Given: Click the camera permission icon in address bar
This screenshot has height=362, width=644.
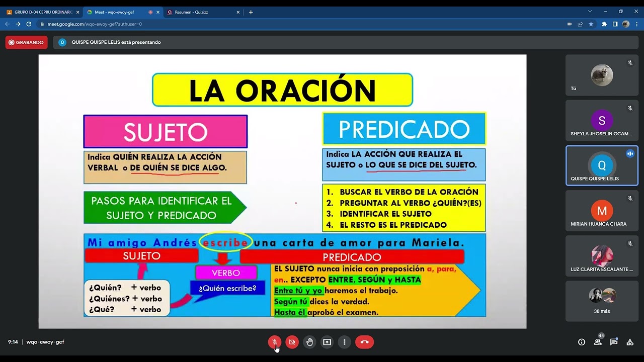Looking at the screenshot, I should pyautogui.click(x=570, y=24).
